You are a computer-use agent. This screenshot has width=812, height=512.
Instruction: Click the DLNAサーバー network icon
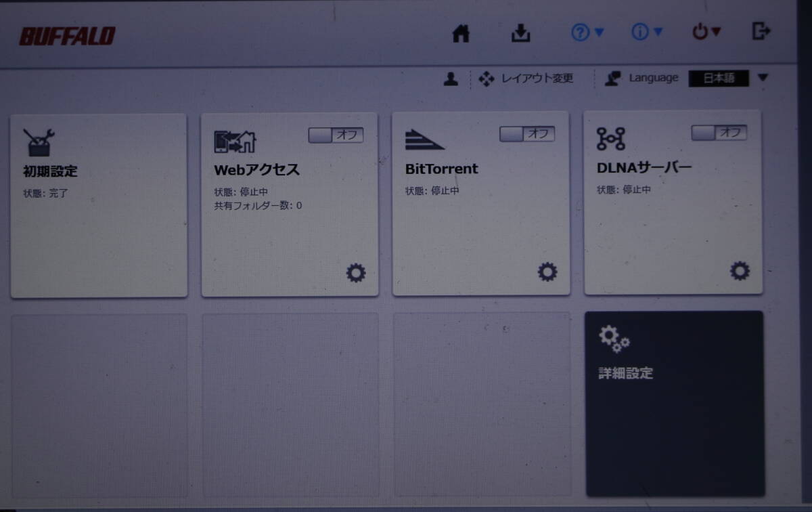click(x=611, y=138)
